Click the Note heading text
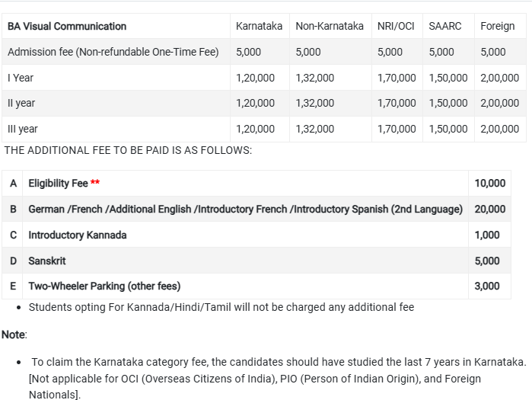The height and width of the screenshot is (400, 532). pos(14,334)
